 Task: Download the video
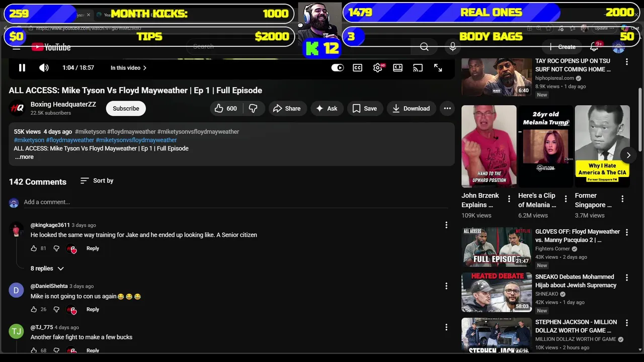[x=411, y=109]
